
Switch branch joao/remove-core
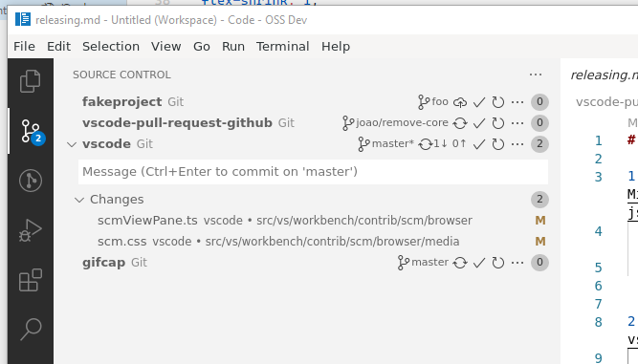tap(395, 122)
